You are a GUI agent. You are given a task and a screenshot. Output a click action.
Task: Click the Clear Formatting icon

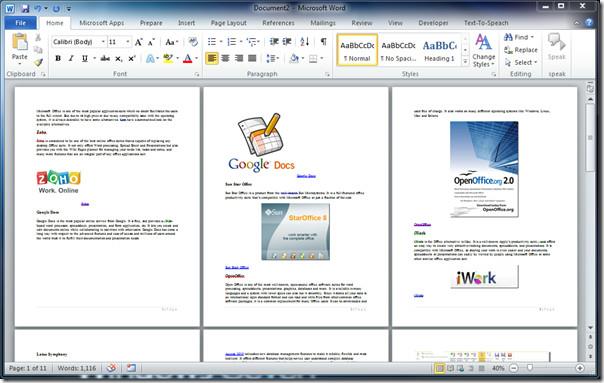click(x=193, y=42)
